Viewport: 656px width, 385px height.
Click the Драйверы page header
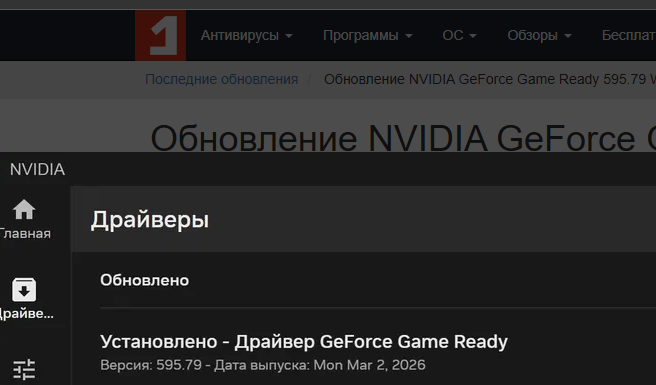point(150,220)
